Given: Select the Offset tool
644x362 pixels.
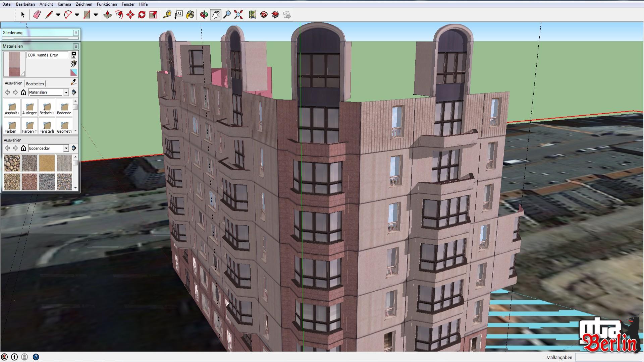Looking at the screenshot, I should click(x=119, y=15).
